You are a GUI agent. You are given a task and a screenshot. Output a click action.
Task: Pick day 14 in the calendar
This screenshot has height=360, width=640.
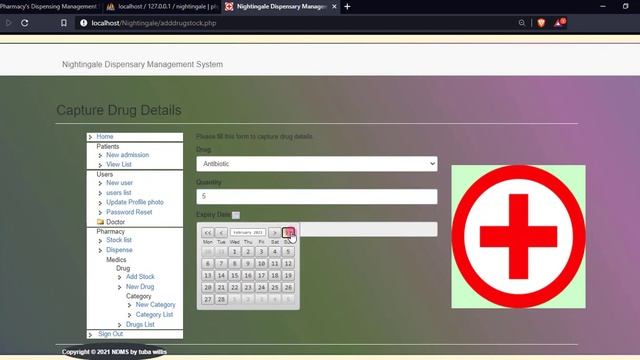click(221, 276)
